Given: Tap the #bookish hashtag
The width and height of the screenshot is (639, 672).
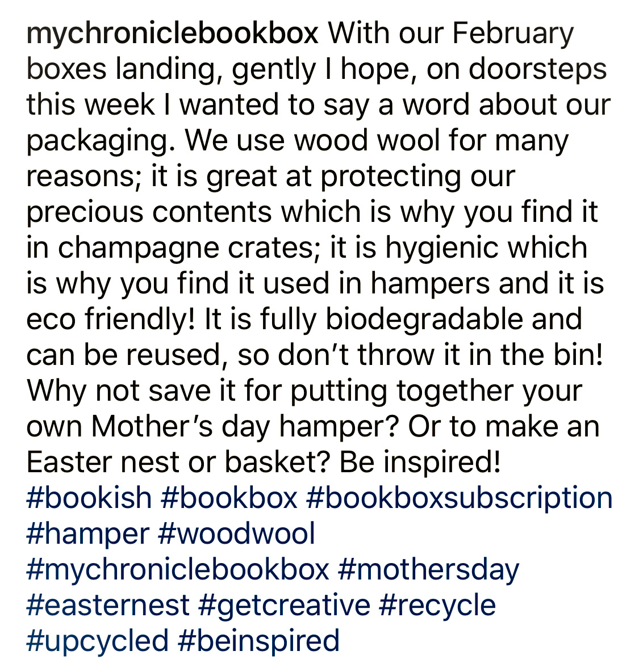Looking at the screenshot, I should coord(89,498).
